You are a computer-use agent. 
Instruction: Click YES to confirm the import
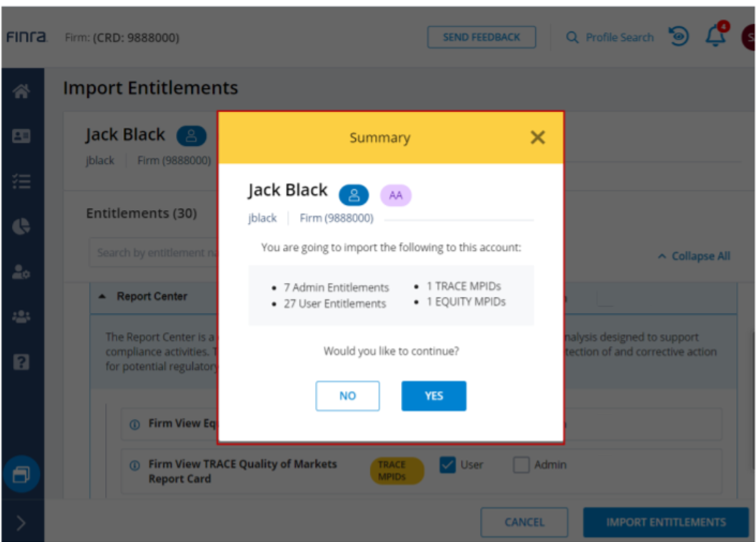click(434, 396)
